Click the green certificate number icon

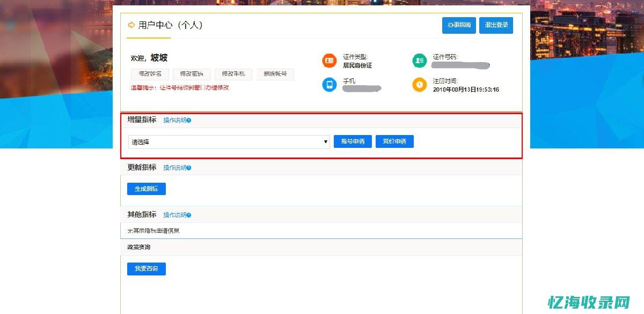[419, 60]
